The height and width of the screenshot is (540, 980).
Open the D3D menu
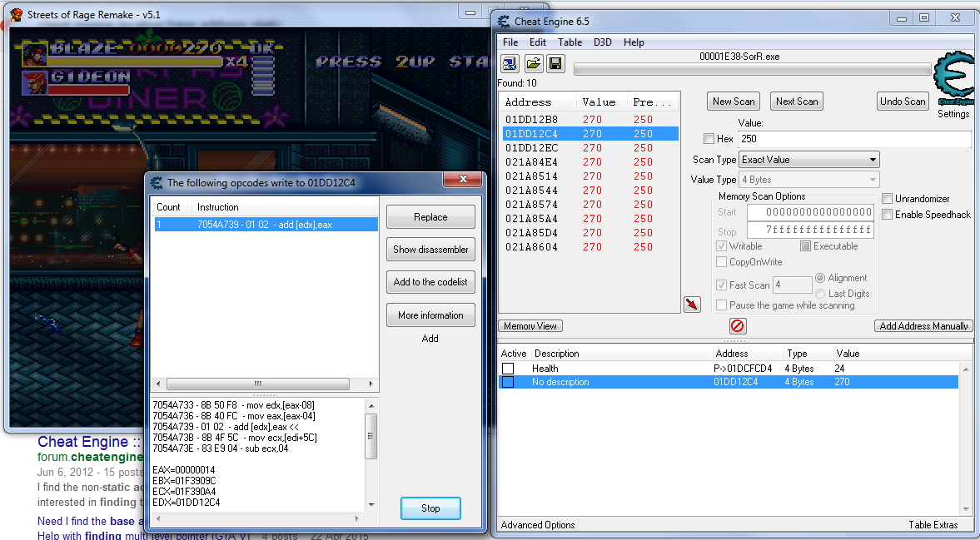602,42
